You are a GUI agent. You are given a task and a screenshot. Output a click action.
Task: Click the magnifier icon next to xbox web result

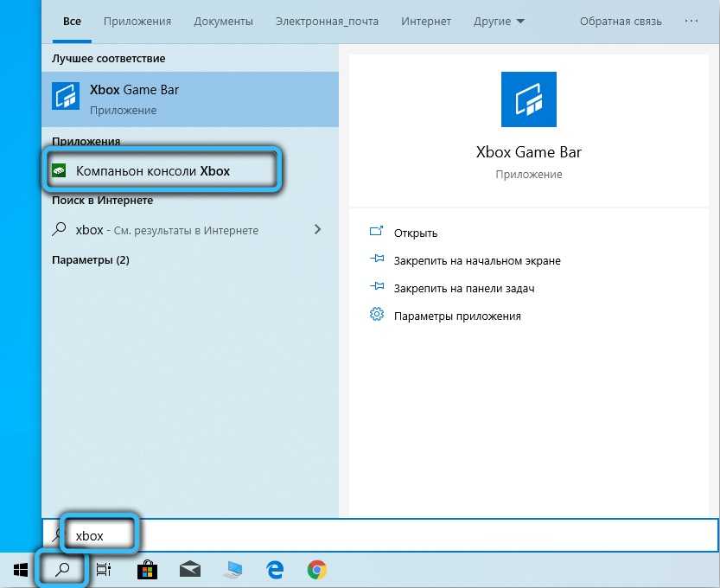60,229
